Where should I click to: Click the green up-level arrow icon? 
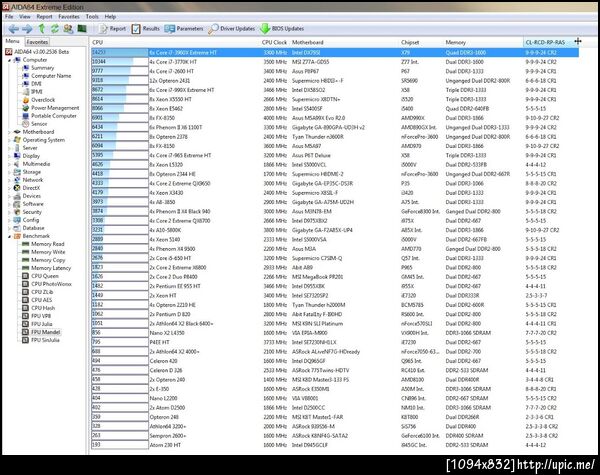click(x=42, y=28)
